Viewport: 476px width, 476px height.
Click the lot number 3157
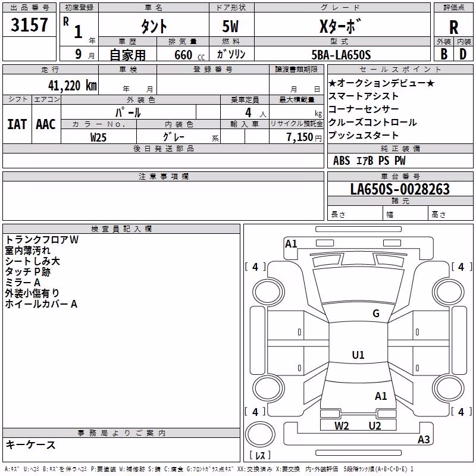point(29,24)
